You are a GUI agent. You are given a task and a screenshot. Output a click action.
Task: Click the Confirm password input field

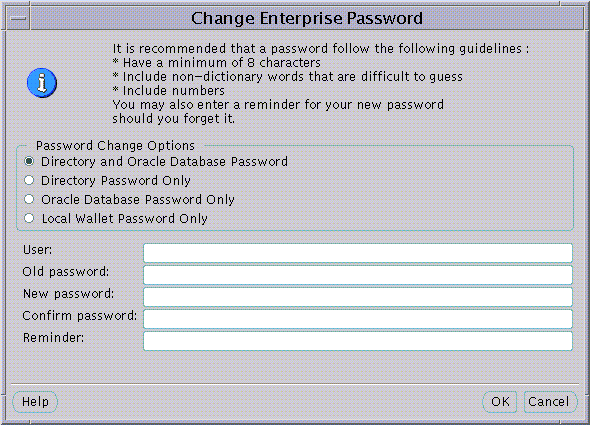click(358, 319)
